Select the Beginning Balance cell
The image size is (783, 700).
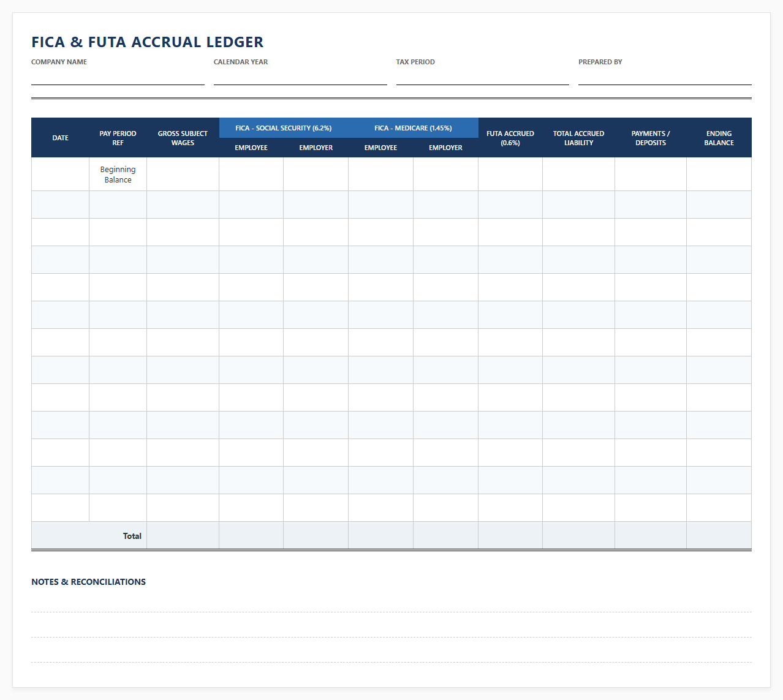(x=118, y=175)
